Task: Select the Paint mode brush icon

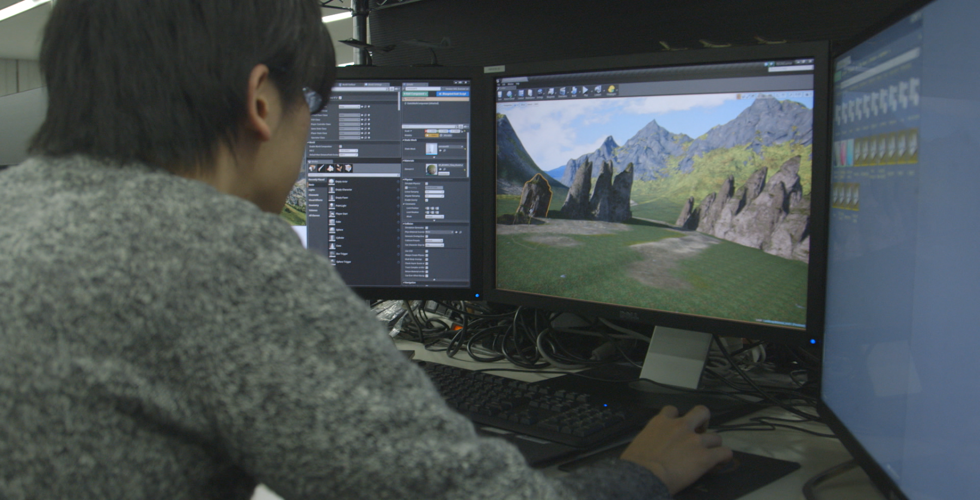Action: (321, 168)
